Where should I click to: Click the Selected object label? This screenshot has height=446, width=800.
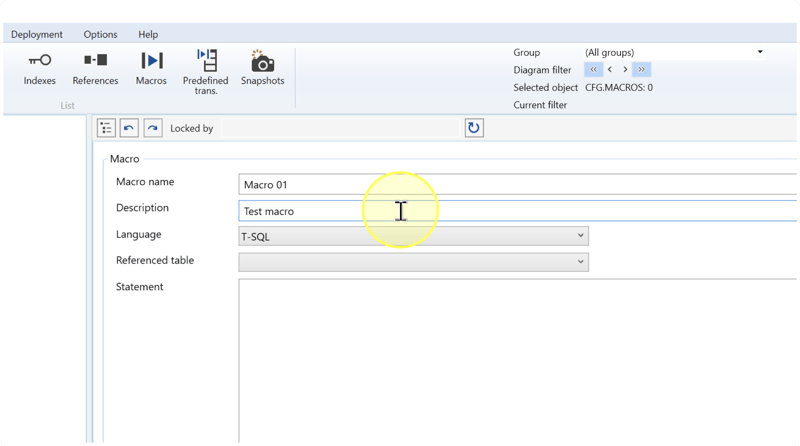545,87
